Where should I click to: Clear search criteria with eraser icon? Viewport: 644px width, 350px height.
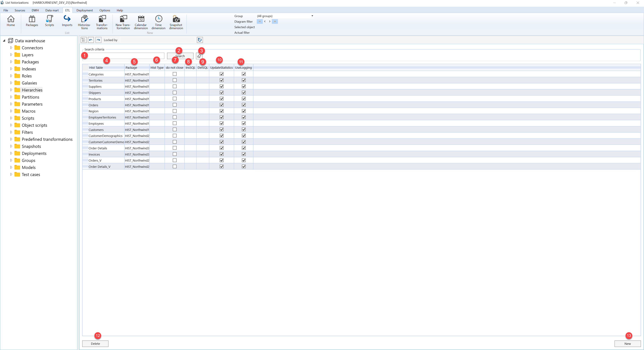pos(199,56)
